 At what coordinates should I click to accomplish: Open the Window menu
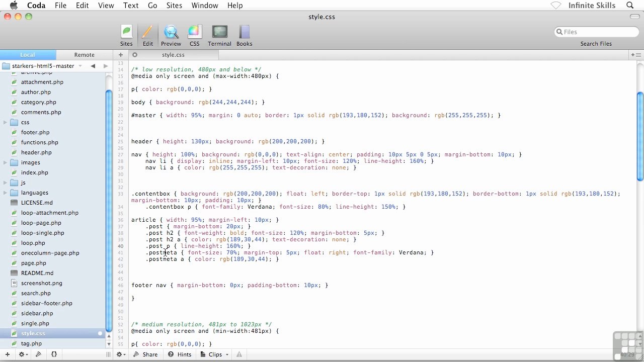[x=205, y=6]
